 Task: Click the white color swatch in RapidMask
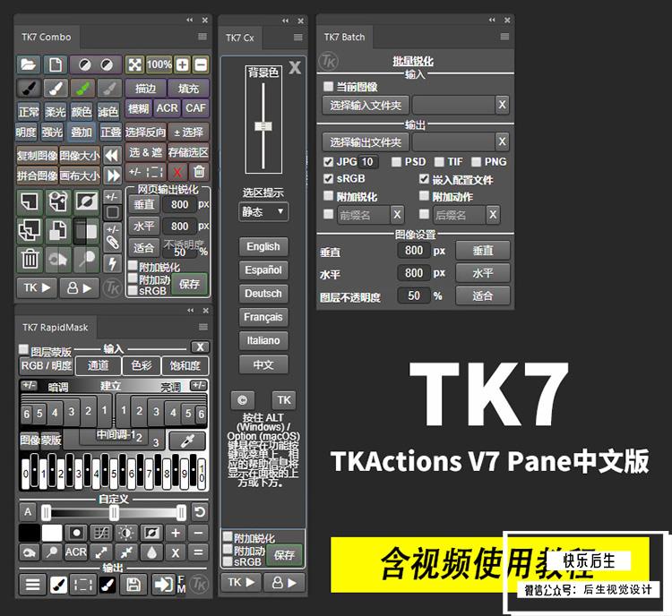coord(52,533)
